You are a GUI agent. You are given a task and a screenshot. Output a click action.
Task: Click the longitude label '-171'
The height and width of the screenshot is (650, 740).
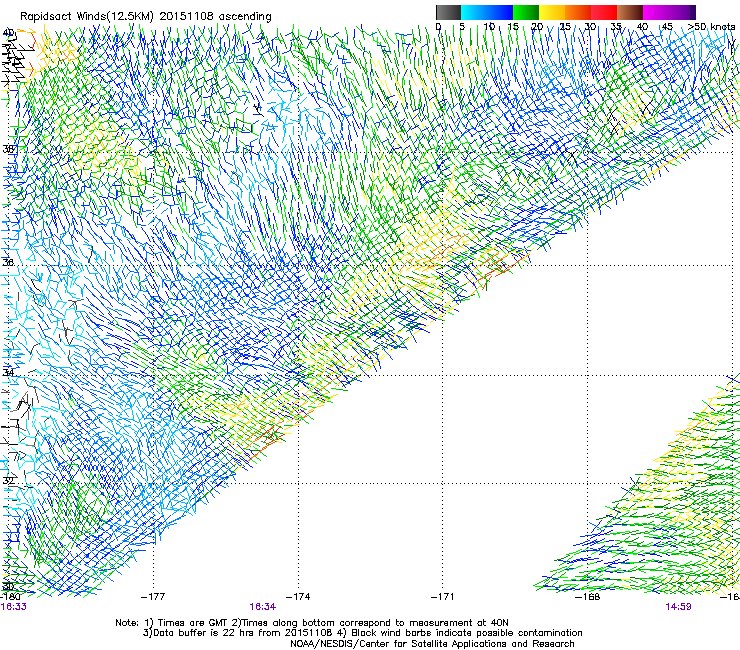[443, 597]
